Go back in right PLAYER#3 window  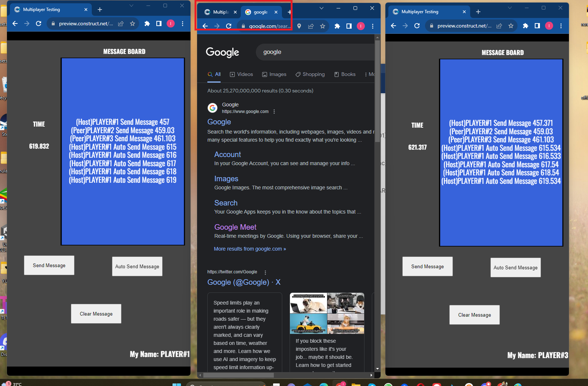(393, 26)
